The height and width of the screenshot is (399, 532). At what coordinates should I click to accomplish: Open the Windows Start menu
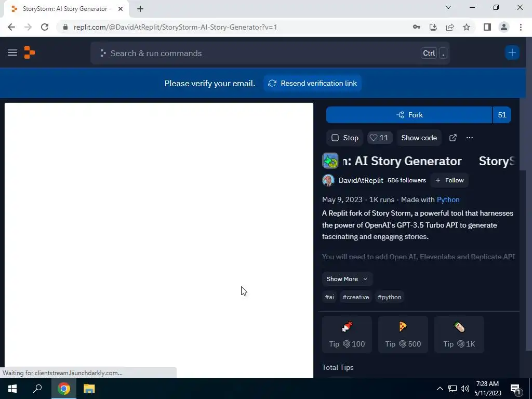[12, 389]
